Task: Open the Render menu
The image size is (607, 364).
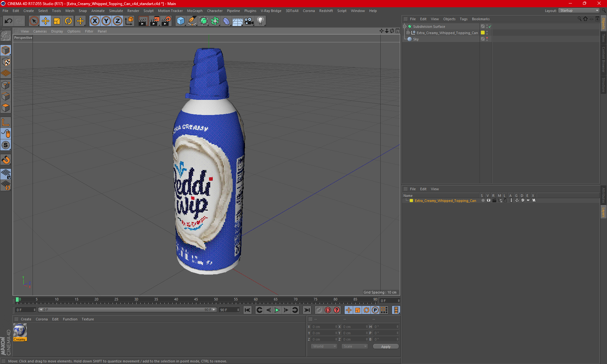Action: click(x=133, y=11)
